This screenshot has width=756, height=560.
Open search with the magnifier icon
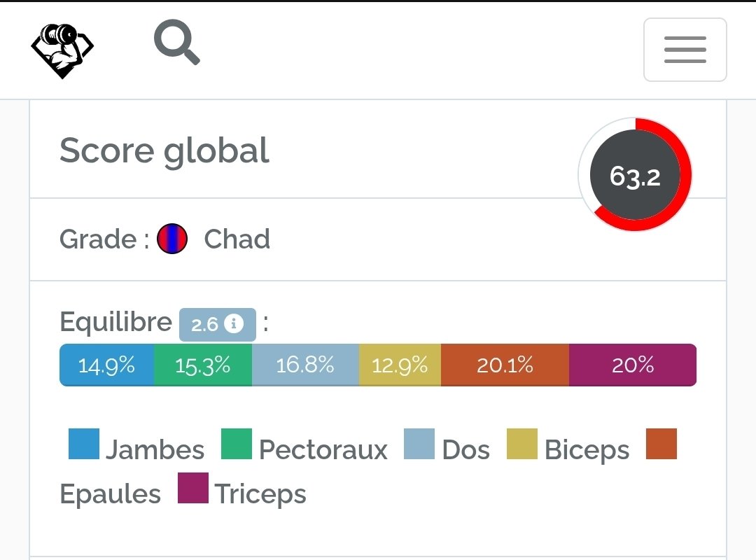pyautogui.click(x=176, y=43)
